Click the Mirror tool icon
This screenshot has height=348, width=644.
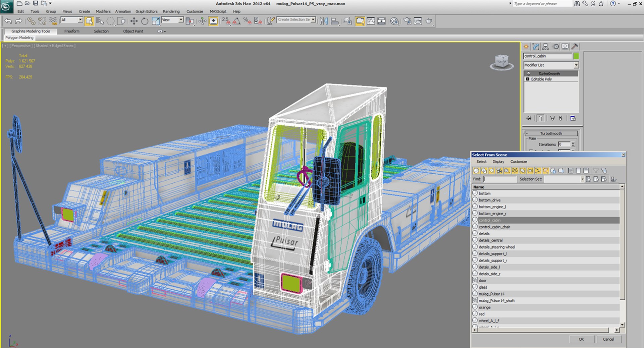click(x=324, y=21)
